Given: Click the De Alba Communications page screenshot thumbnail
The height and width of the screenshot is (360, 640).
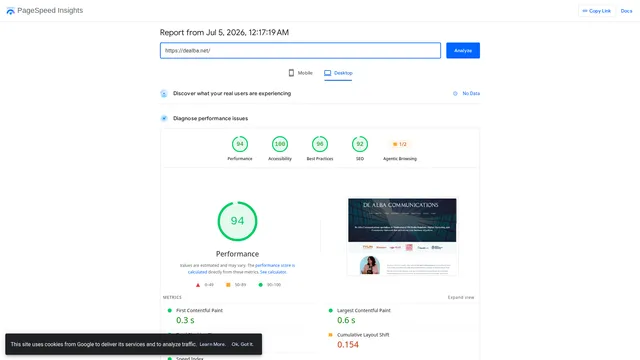Looking at the screenshot, I should coord(402,237).
